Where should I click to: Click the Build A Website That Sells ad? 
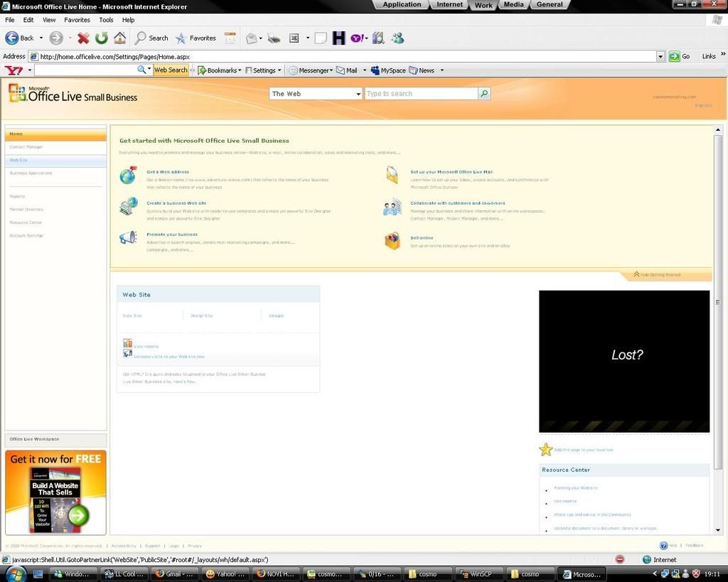tap(55, 492)
